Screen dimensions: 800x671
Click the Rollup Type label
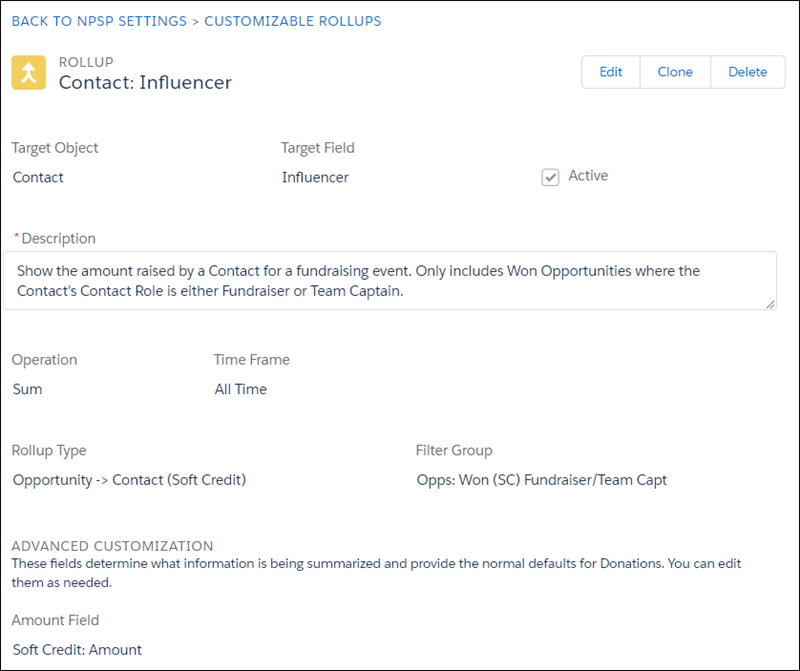click(x=49, y=451)
